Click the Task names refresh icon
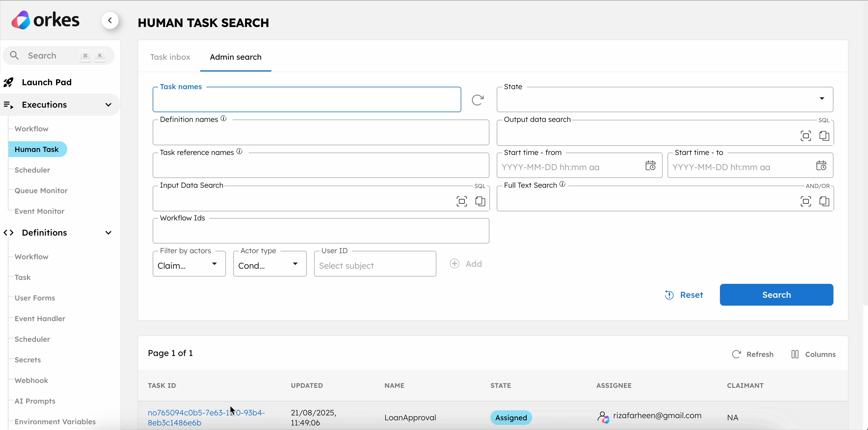Image resolution: width=868 pixels, height=430 pixels. [478, 100]
